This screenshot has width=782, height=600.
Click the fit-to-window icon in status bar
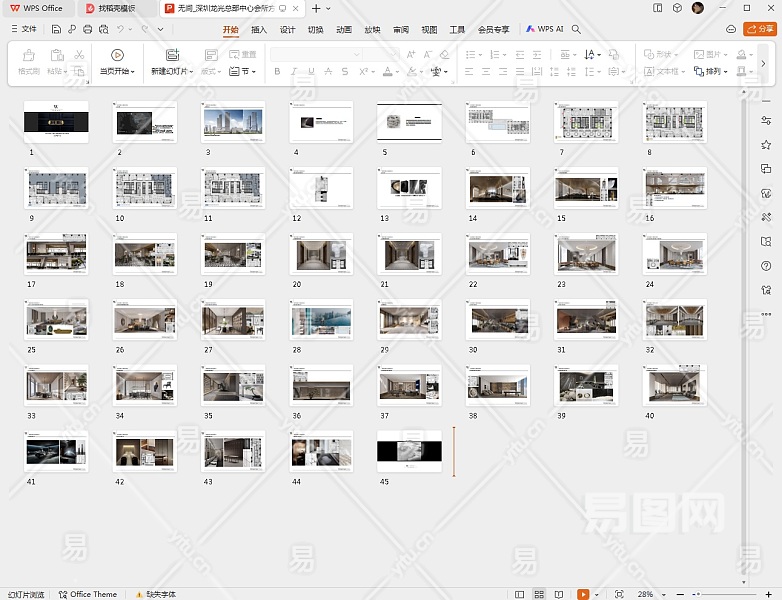pos(619,594)
